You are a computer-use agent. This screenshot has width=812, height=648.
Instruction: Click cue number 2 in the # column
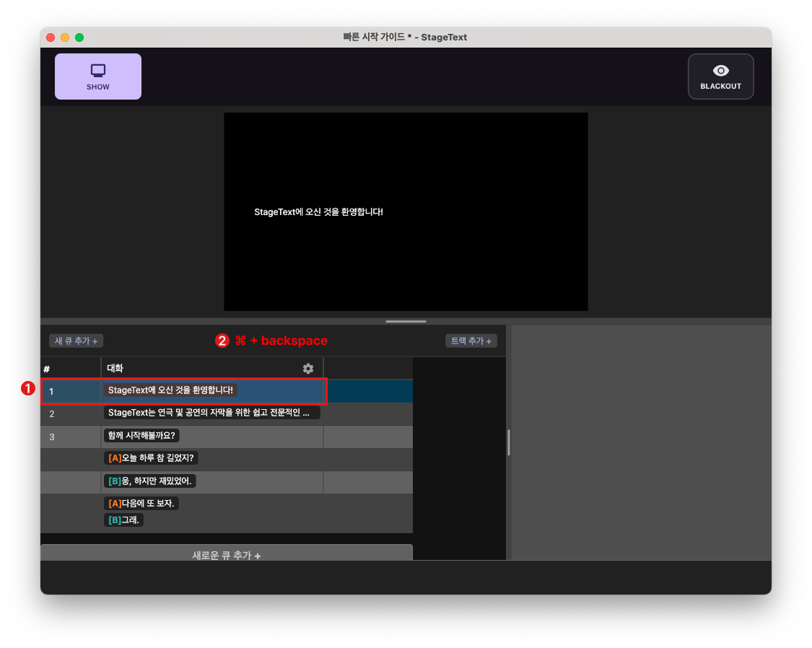click(x=52, y=414)
